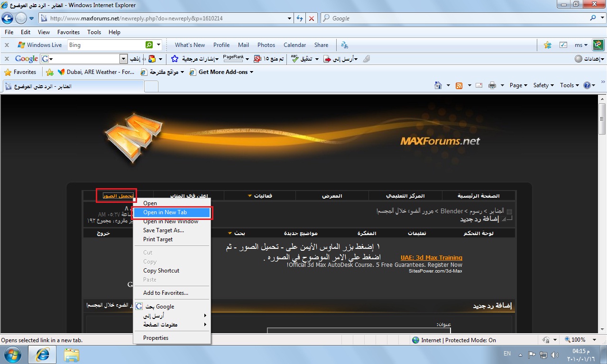The image size is (607, 364).
Task: Click the browser Back arrow button
Action: pos(8,18)
